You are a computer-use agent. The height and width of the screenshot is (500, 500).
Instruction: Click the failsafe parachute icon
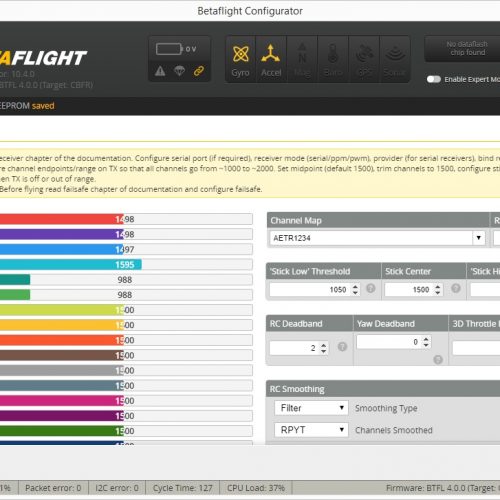179,71
